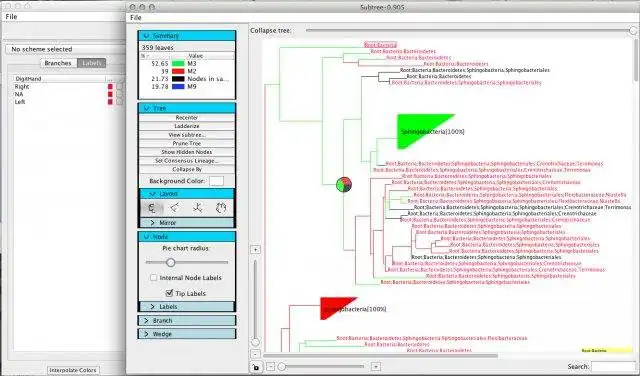Click the vertical scrollbar of tree view
The image size is (640, 376).
pyautogui.click(x=636, y=61)
